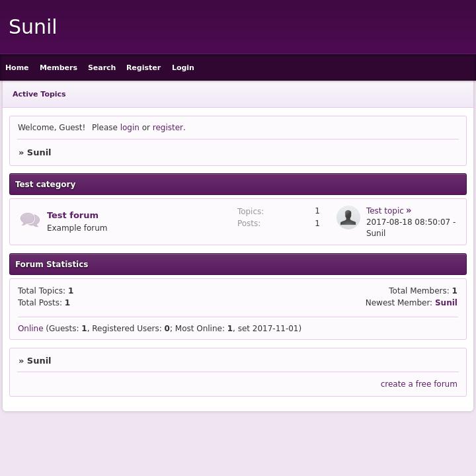
Task: Click the last poster avatar icon
Action: pos(348,218)
